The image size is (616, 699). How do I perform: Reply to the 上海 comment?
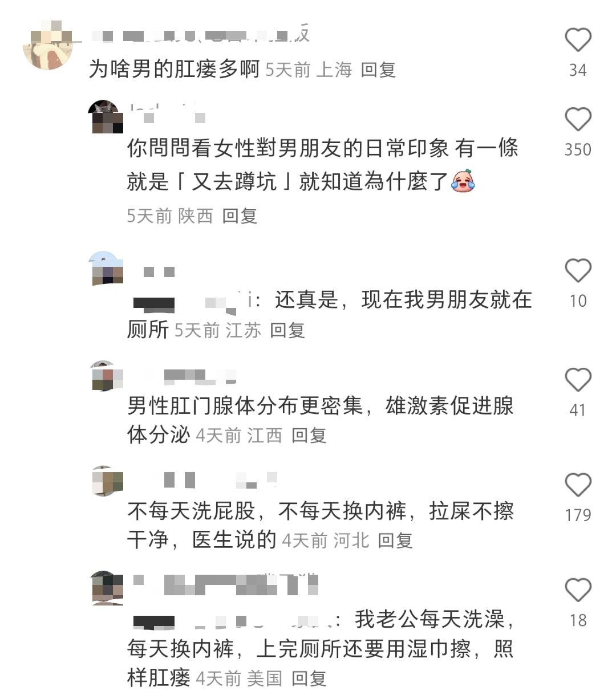tap(379, 70)
